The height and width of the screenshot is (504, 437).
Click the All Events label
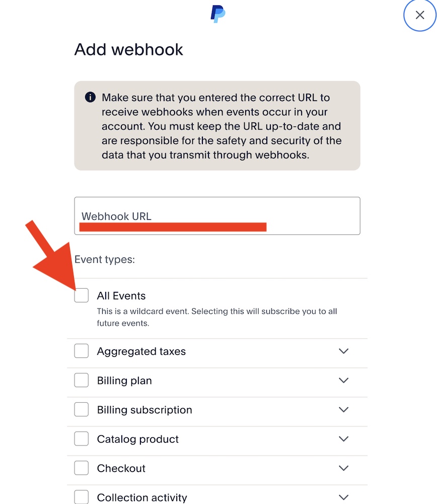(x=121, y=296)
